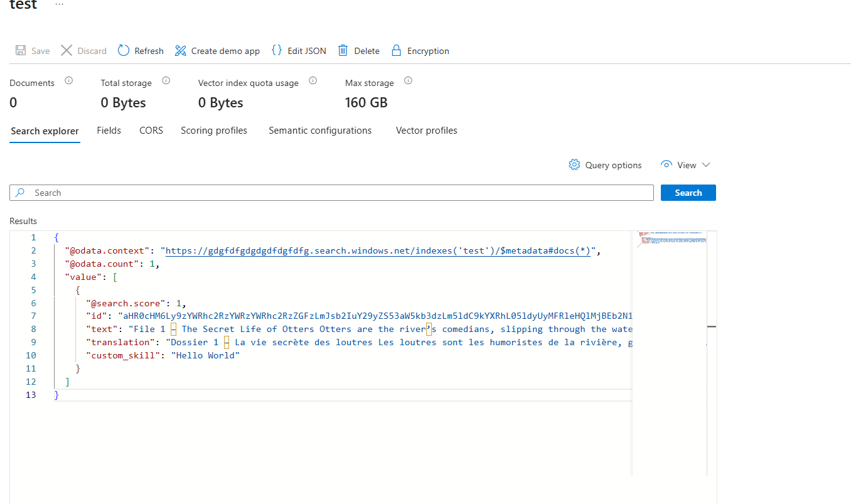Click the info icon beside Max storage
The width and height of the screenshot is (851, 504).
(408, 81)
